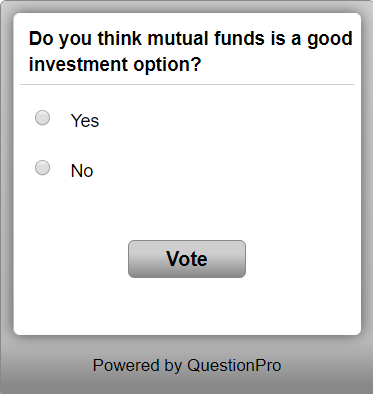Click the blank white space below Vote
Screen dimensions: 373x394
[187, 305]
